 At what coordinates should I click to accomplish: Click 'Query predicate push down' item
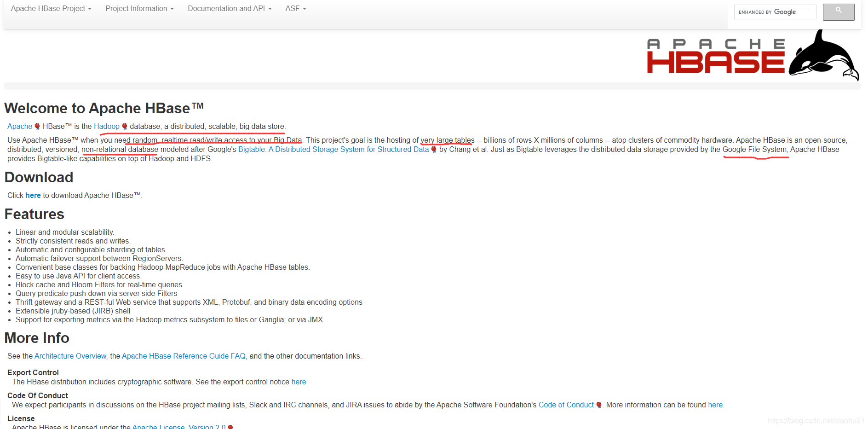click(x=96, y=293)
